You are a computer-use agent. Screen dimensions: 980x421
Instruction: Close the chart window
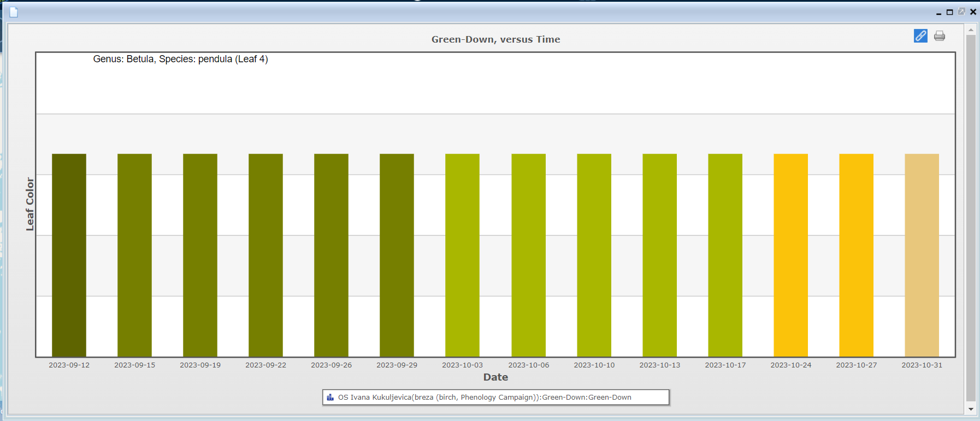click(973, 12)
